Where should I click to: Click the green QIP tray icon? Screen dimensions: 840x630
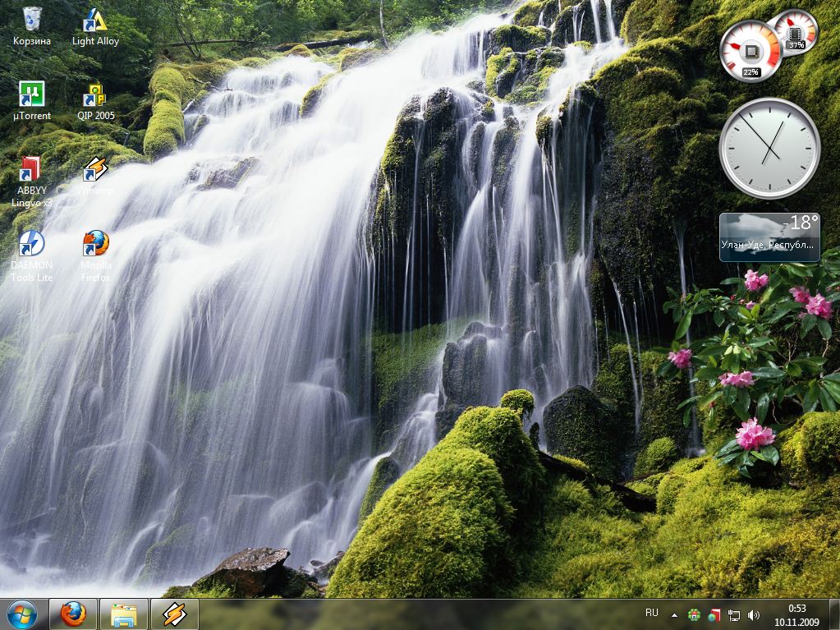tap(695, 614)
